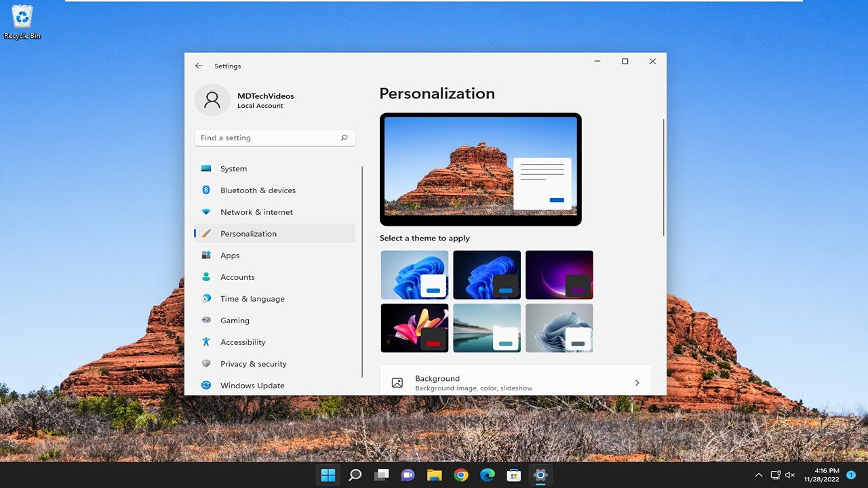This screenshot has width=868, height=488.
Task: Minimize the Settings window
Action: click(x=597, y=61)
